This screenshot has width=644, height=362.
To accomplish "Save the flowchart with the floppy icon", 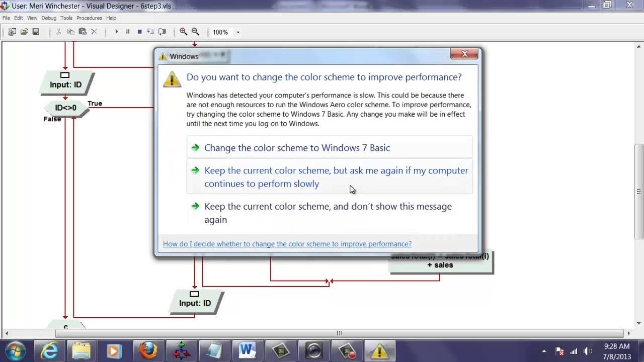I will (x=36, y=32).
